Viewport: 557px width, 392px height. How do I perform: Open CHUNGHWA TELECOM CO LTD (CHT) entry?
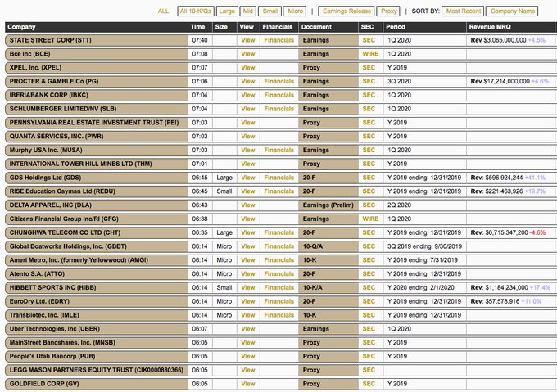(97, 232)
